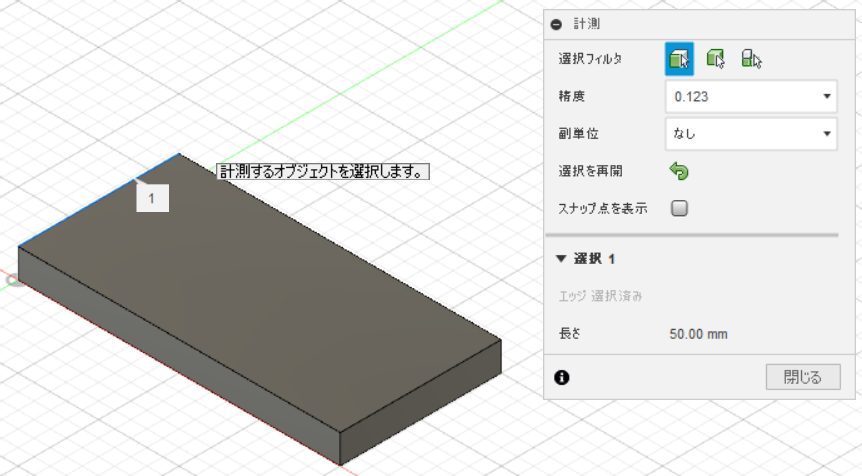862x476 pixels.
Task: Select the body selection filter icon
Action: click(715, 59)
